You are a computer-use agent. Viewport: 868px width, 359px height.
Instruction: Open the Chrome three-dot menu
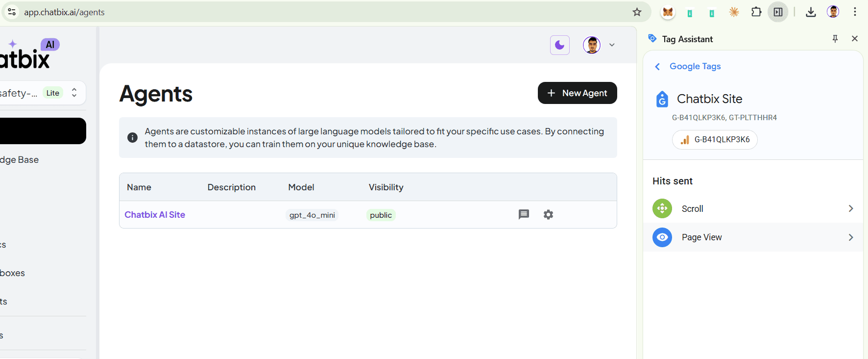pos(855,12)
